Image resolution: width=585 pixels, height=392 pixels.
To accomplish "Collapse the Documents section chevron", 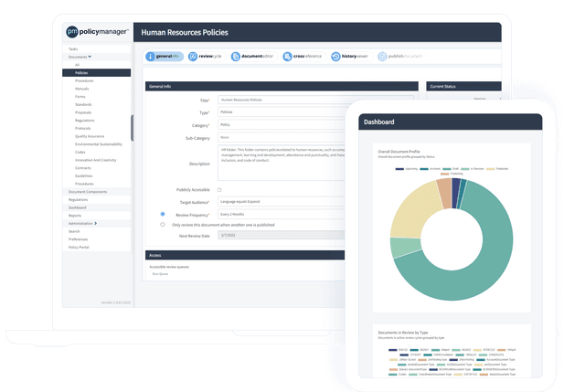I will 90,57.
